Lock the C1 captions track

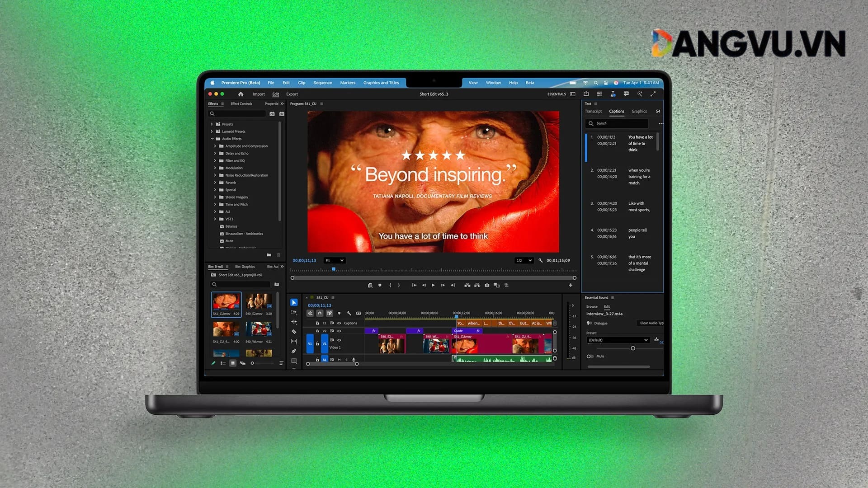pos(317,323)
